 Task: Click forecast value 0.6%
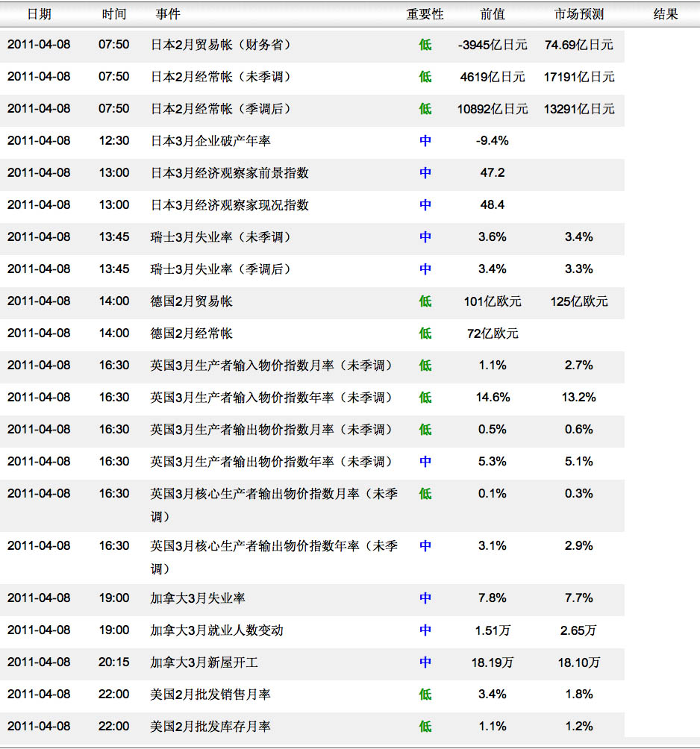click(x=578, y=430)
